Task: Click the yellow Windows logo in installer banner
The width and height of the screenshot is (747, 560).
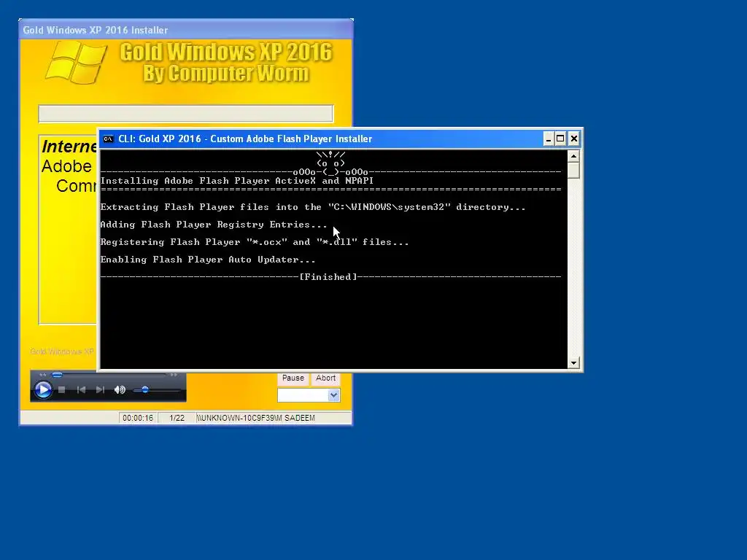Action: [76, 63]
